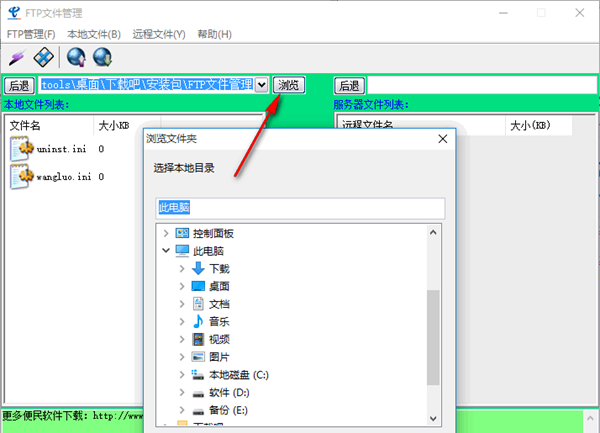Click the server-side 后退 button
This screenshot has width=600, height=433.
point(350,85)
